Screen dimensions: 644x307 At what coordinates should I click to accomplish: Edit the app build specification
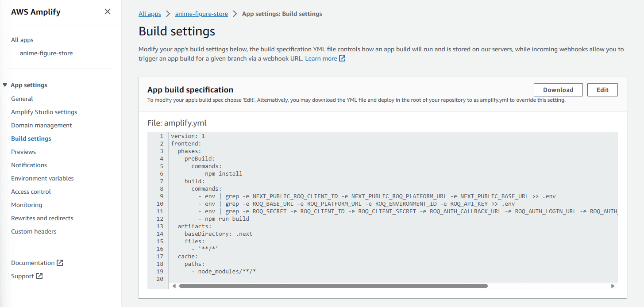[x=602, y=90]
